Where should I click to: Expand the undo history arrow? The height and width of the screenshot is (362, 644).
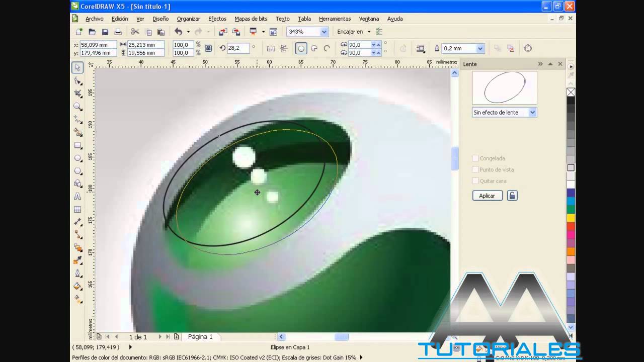click(x=188, y=32)
